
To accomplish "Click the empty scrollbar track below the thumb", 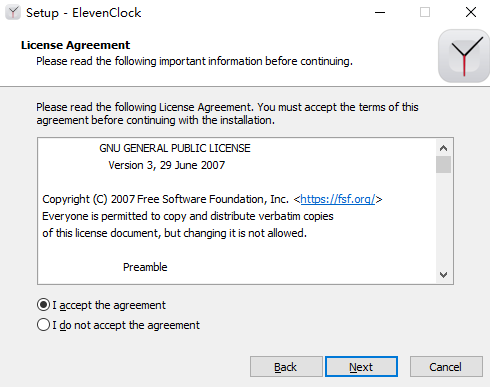I will pyautogui.click(x=443, y=220).
